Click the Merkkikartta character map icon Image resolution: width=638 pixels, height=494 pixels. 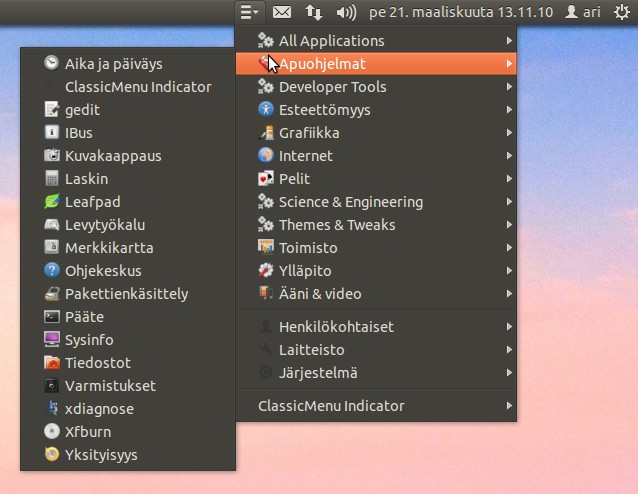click(x=52, y=247)
